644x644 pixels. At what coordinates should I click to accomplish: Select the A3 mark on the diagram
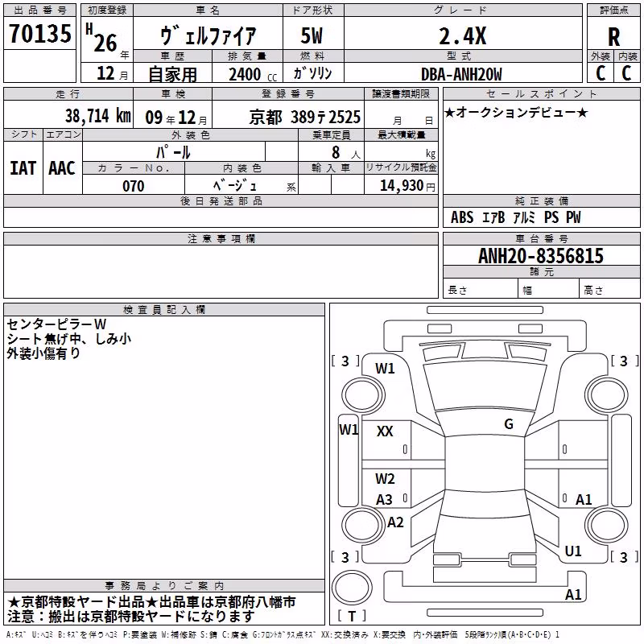pos(385,499)
